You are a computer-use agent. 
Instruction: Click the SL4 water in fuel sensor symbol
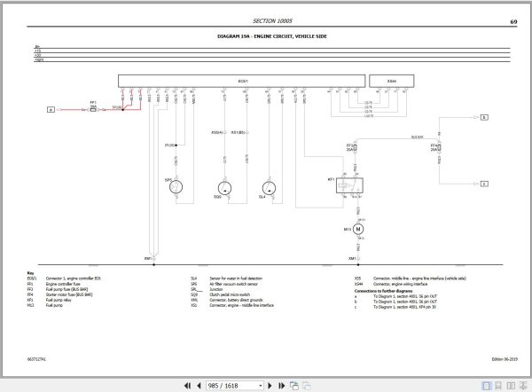pos(269,188)
